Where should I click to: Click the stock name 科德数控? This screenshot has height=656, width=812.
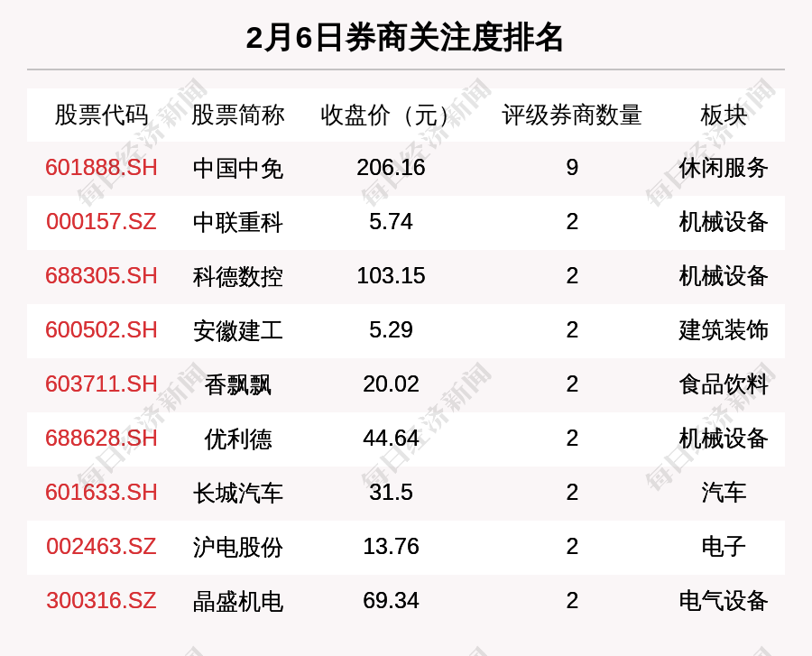pos(237,276)
